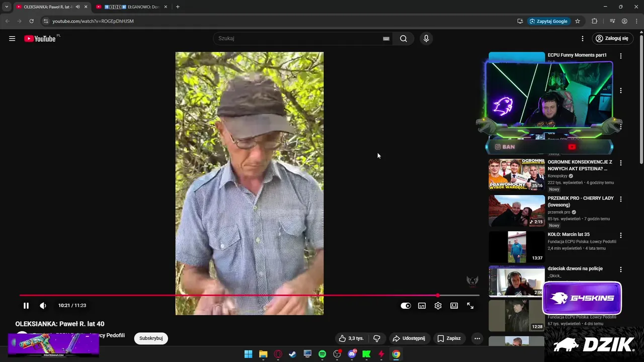Click Zaloguj się to sign in

pos(612,38)
